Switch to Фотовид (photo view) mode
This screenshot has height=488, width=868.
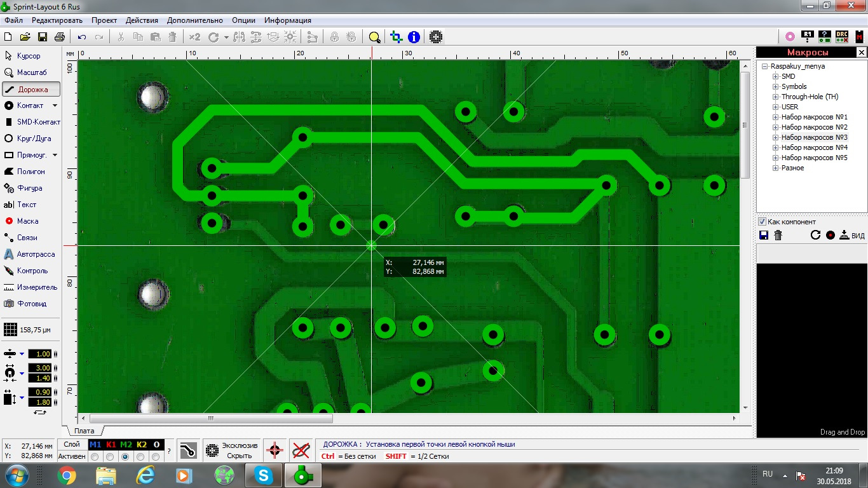31,304
